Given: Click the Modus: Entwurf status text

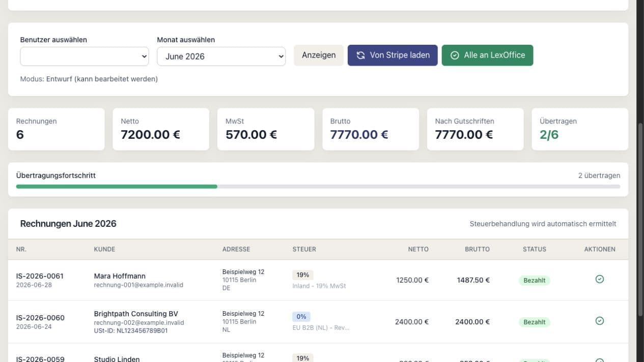Looking at the screenshot, I should click(89, 79).
